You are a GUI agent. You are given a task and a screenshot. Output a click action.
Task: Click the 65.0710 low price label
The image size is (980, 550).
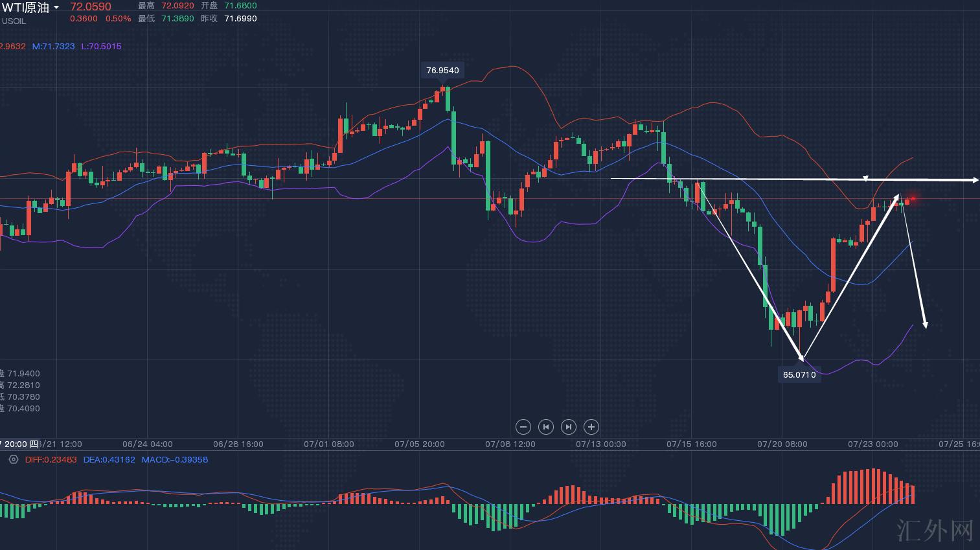[x=799, y=374]
